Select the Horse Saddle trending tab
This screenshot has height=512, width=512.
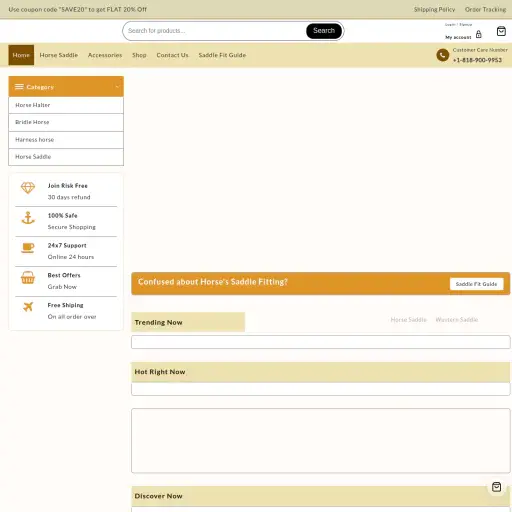pyautogui.click(x=408, y=320)
